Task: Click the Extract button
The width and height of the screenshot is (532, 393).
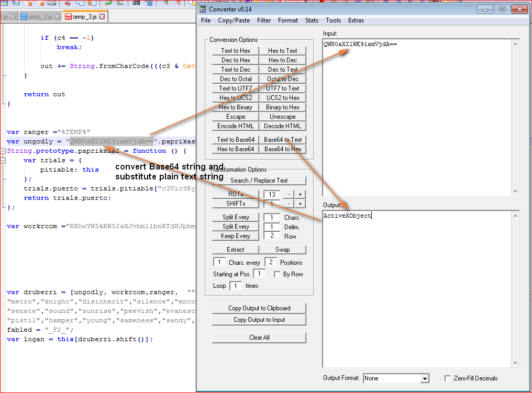Action: pos(236,250)
